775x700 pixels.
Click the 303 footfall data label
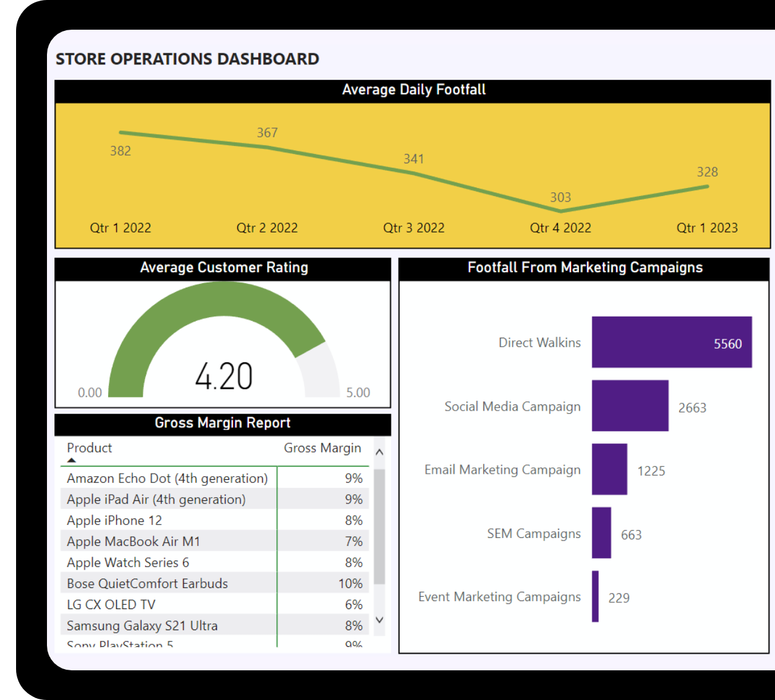click(561, 197)
